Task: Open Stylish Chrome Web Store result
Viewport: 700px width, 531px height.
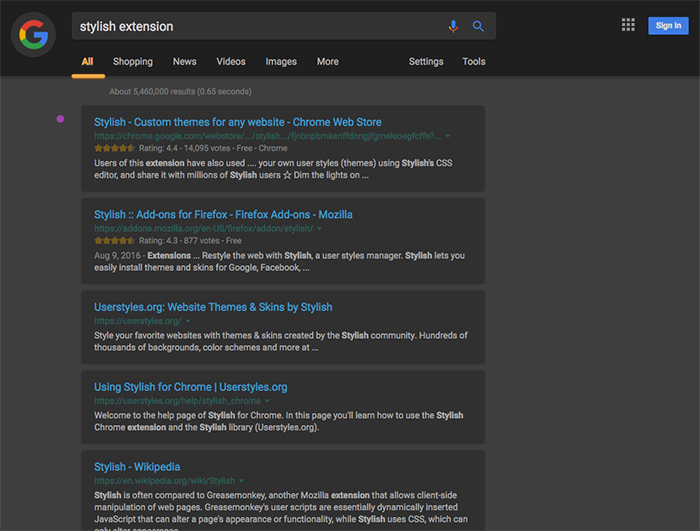Action: pos(238,122)
